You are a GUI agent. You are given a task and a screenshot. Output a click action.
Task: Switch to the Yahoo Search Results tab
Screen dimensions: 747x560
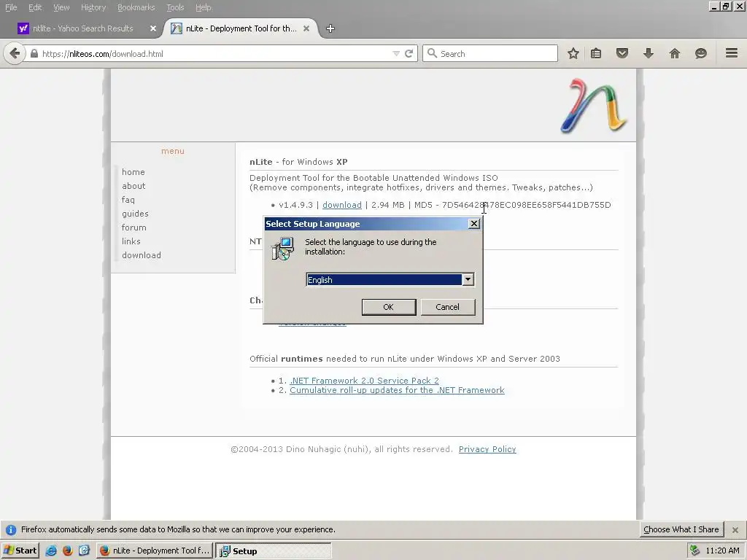tap(82, 28)
